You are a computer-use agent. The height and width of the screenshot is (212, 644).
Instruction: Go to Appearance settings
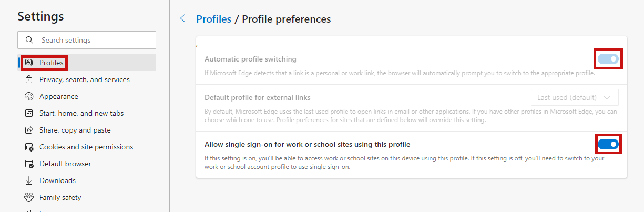point(58,97)
